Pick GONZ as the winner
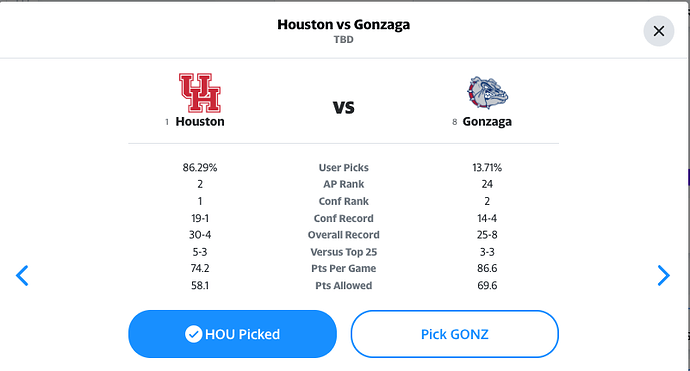Viewport: 690px width, 371px height. pyautogui.click(x=455, y=334)
